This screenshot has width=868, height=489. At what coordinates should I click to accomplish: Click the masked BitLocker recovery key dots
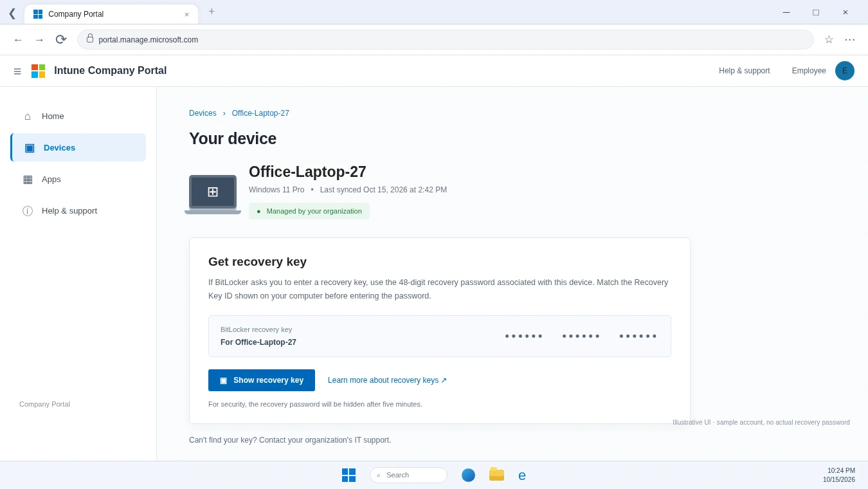[x=581, y=337]
